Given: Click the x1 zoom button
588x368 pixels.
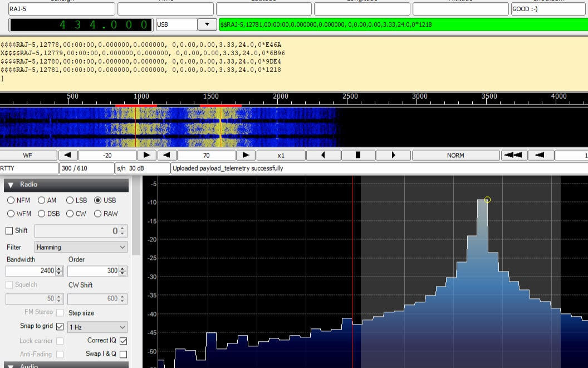Looking at the screenshot, I should click(x=281, y=155).
